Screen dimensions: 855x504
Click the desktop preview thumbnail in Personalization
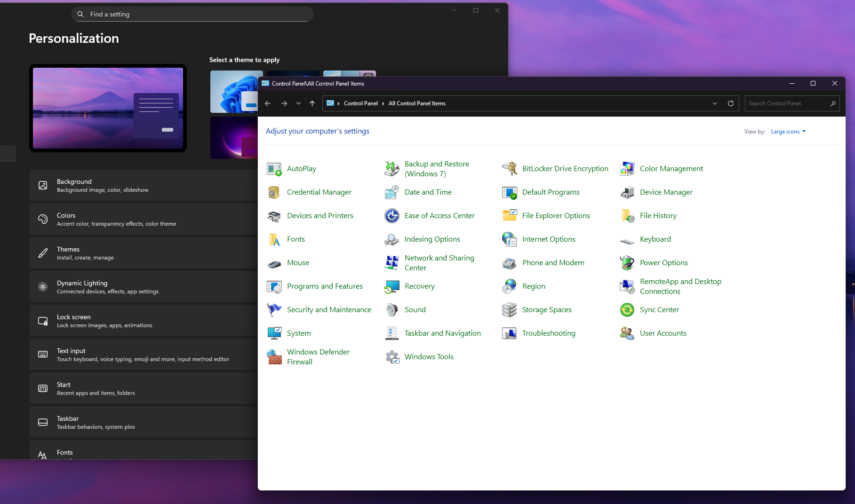click(x=108, y=108)
